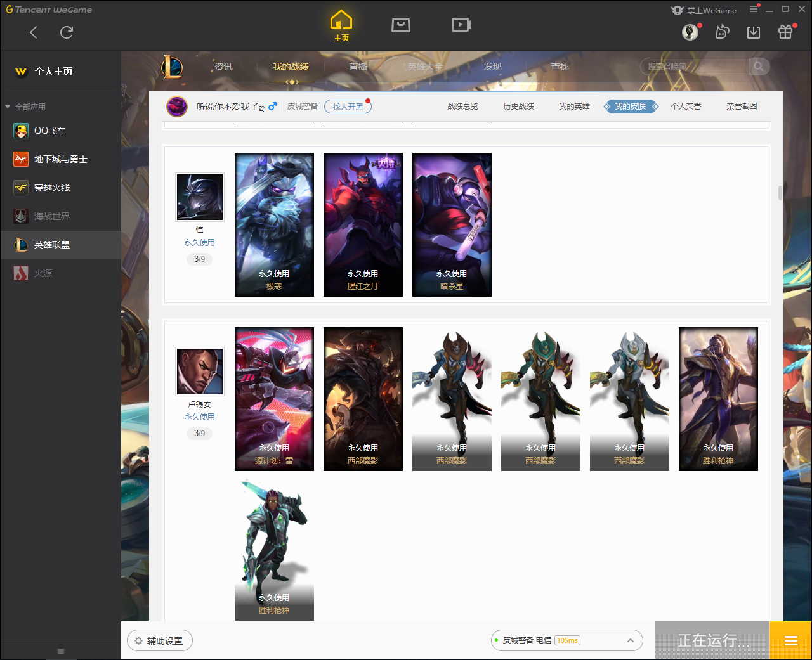Open the gold 胜利枪神 splash-art card
The height and width of the screenshot is (660, 812).
point(718,399)
